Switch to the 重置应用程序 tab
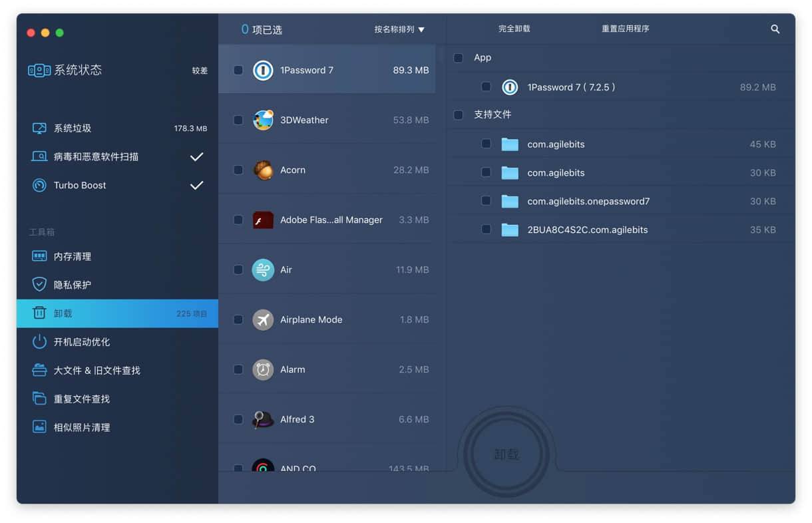Viewport: 812px width, 523px height. [626, 29]
